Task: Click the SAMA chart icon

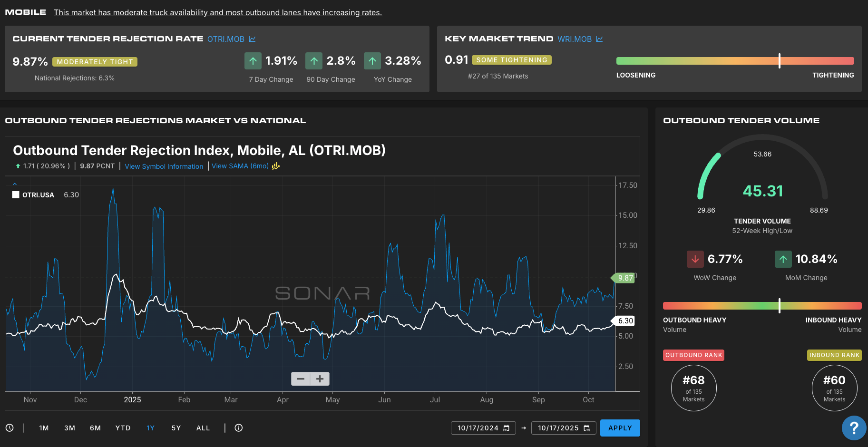Action: (276, 166)
